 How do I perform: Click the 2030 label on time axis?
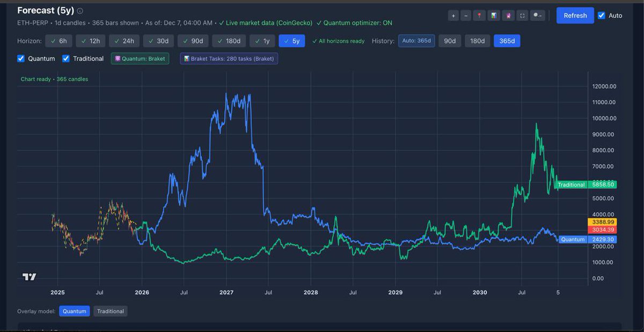(x=480, y=293)
